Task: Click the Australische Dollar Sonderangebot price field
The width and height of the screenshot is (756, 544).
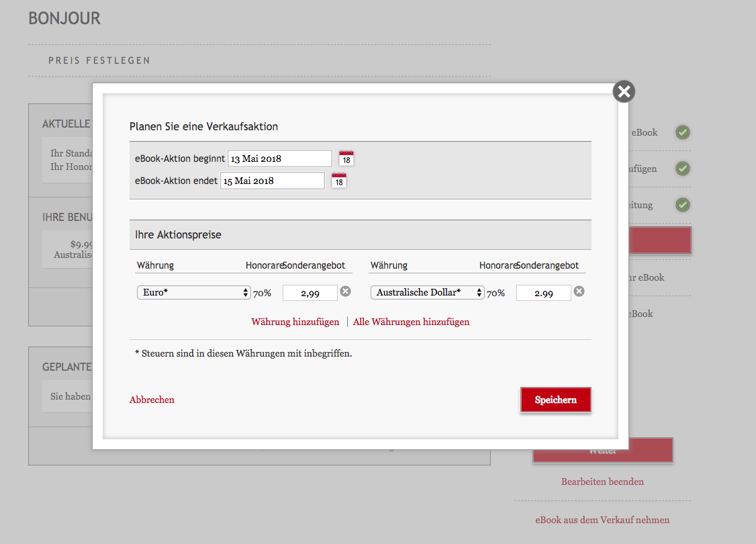Action: 543,293
